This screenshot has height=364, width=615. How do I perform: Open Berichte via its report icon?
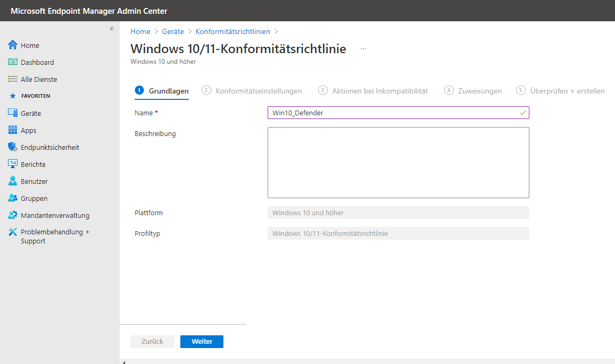coord(13,164)
